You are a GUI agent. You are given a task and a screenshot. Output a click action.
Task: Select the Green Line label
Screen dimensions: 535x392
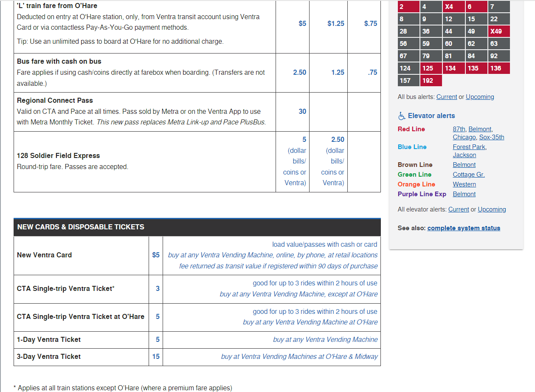pyautogui.click(x=414, y=175)
